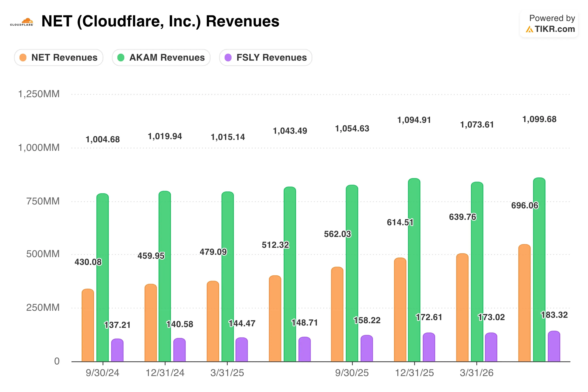
Task: Click the 183.32 data label
Action: pyautogui.click(x=554, y=315)
